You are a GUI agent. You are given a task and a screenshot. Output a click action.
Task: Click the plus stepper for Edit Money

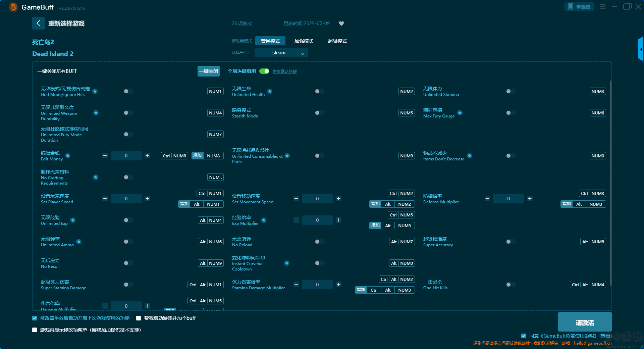click(147, 156)
